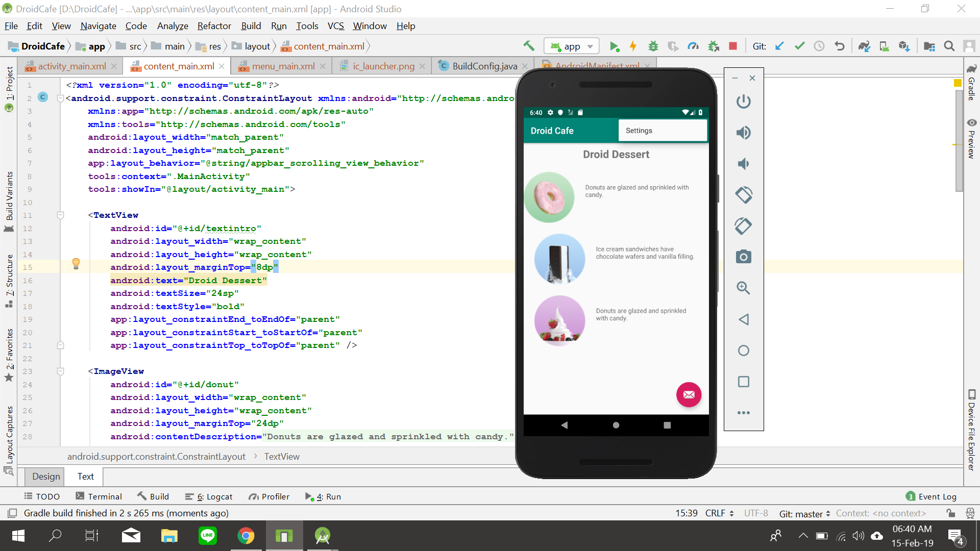The width and height of the screenshot is (980, 551).
Task: Click Git Commit green checkmark
Action: coord(799,46)
